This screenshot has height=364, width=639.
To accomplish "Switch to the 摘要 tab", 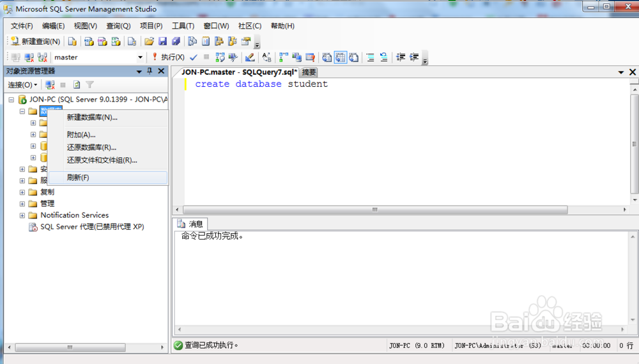I will [309, 72].
